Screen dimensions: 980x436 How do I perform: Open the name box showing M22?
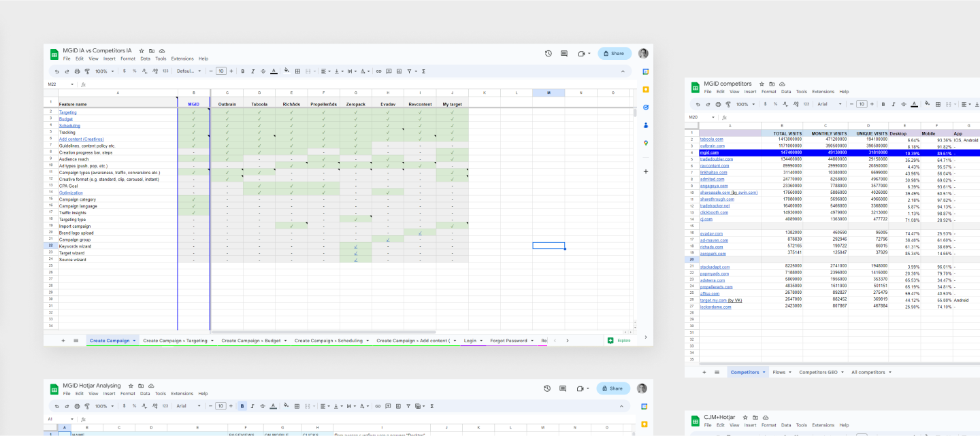coord(60,84)
